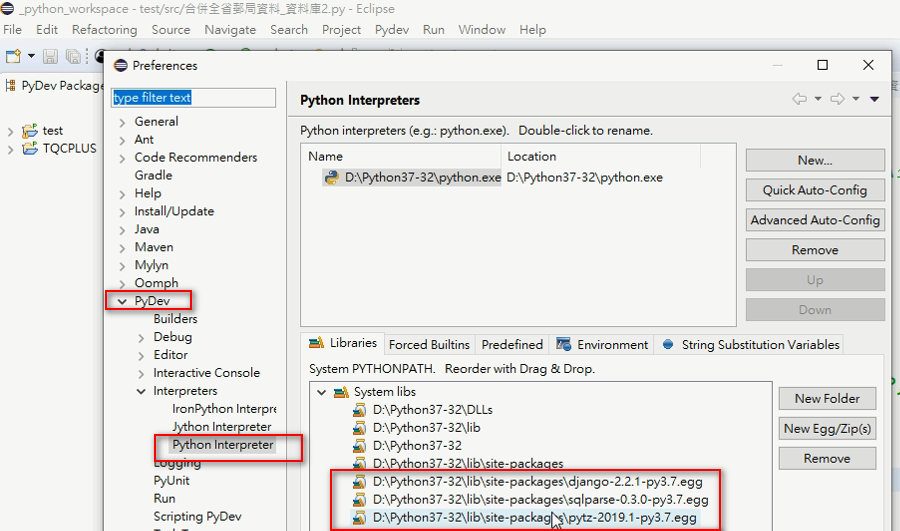The width and height of the screenshot is (900, 531).
Task: Click the D:\Python37-32\DLLs library icon
Action: click(x=359, y=410)
